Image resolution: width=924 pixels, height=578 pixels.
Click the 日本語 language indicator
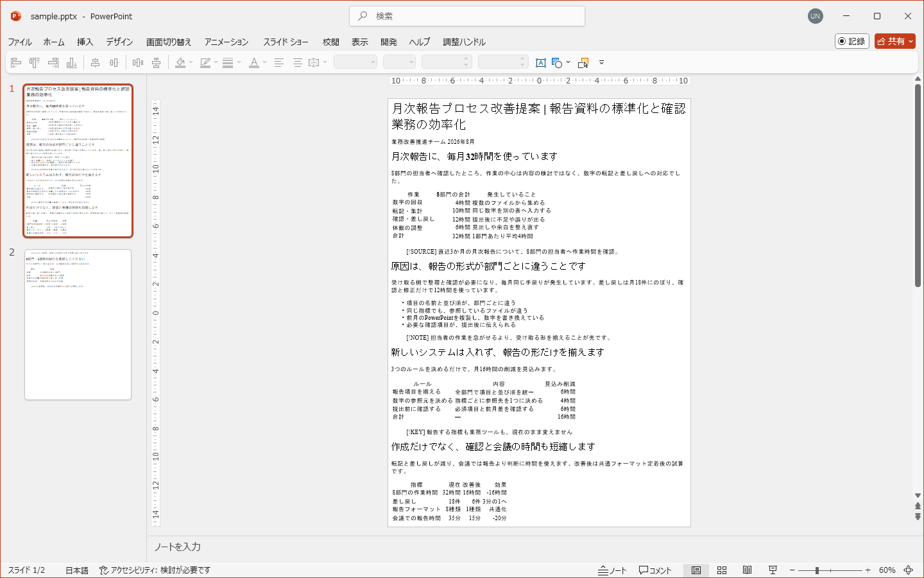pyautogui.click(x=77, y=570)
